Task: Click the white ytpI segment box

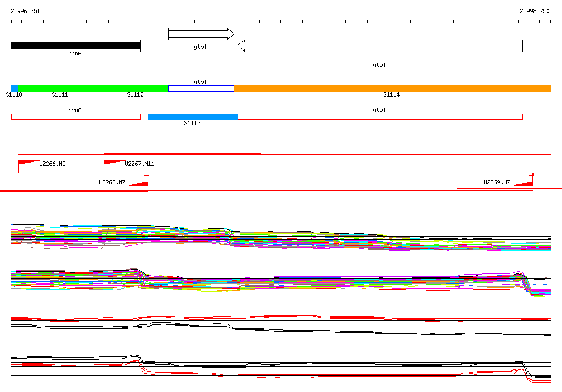Action: [201, 88]
